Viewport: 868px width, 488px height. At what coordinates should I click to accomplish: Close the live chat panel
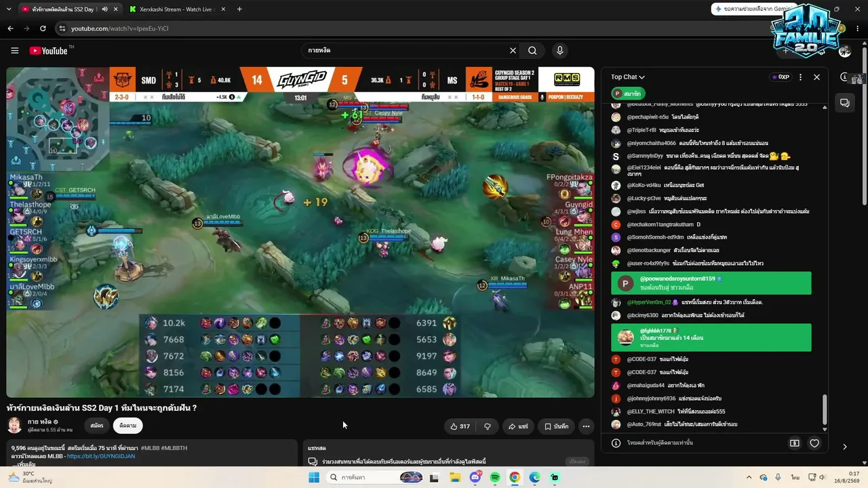(816, 77)
